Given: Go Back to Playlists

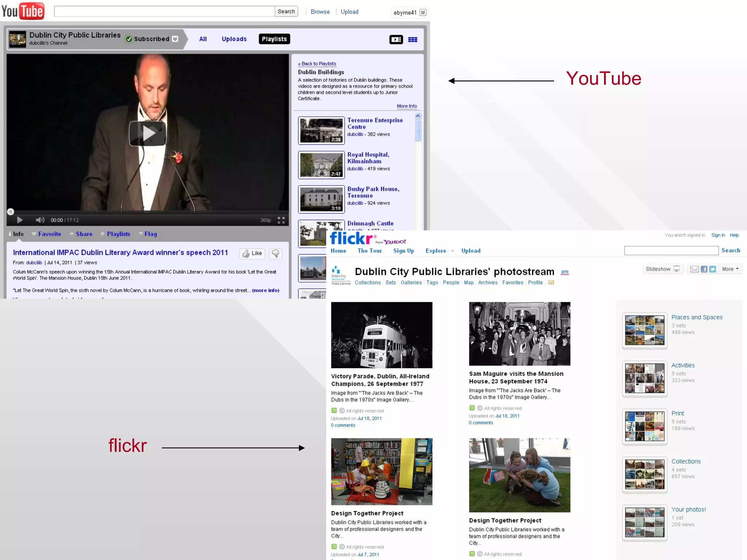Looking at the screenshot, I should [317, 64].
